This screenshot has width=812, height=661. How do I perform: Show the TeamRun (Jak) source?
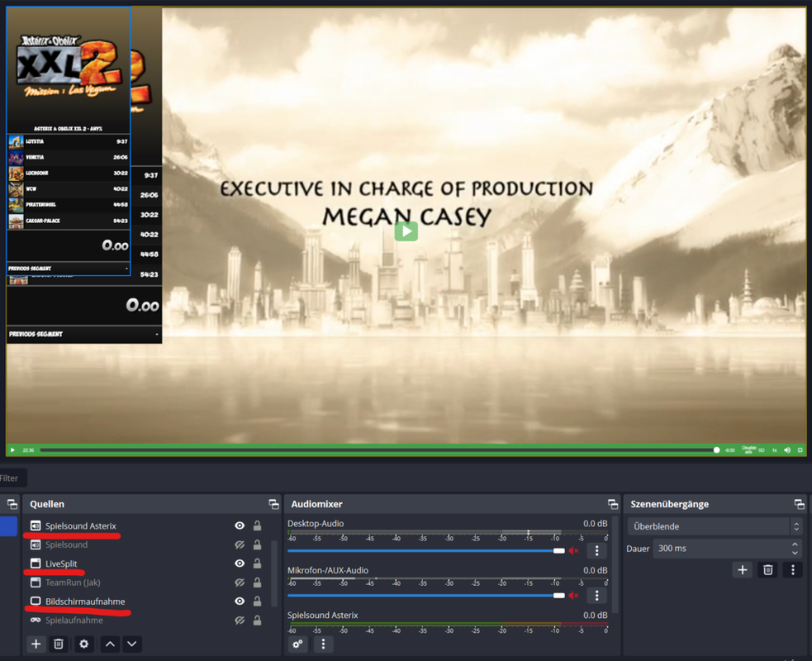pyautogui.click(x=240, y=583)
